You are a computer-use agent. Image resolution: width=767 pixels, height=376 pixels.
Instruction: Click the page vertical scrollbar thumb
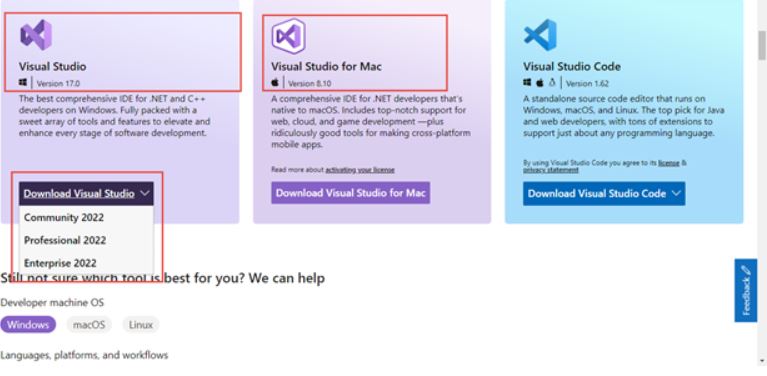point(762,44)
